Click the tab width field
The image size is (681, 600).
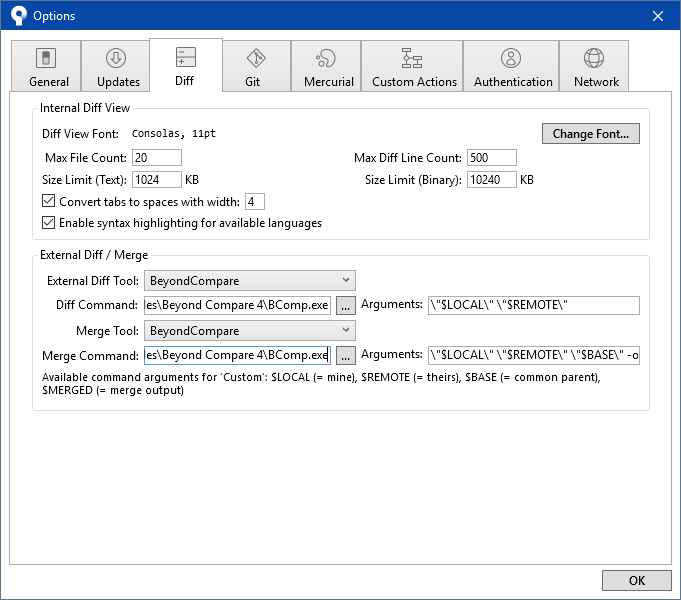click(x=255, y=202)
